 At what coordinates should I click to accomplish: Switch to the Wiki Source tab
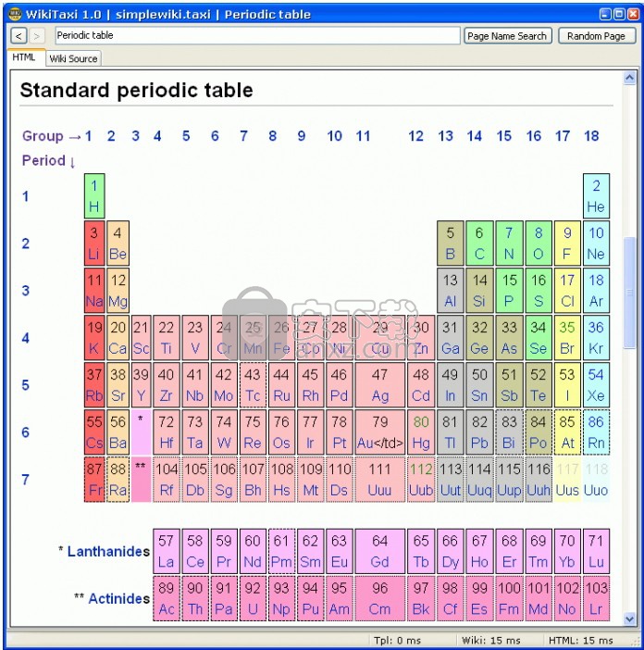(x=73, y=58)
